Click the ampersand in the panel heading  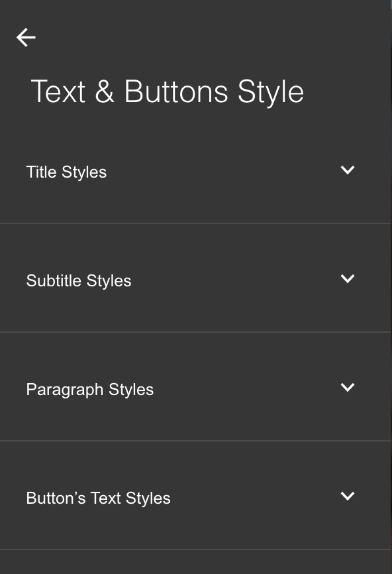105,91
